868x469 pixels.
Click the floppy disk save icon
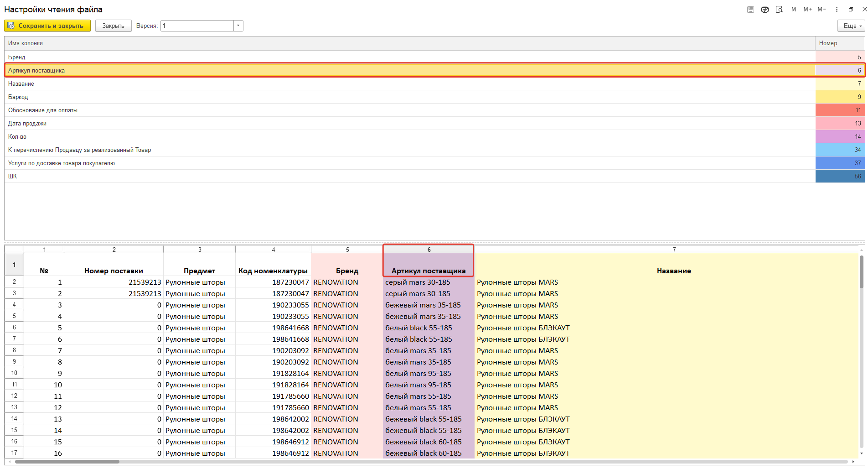750,10
